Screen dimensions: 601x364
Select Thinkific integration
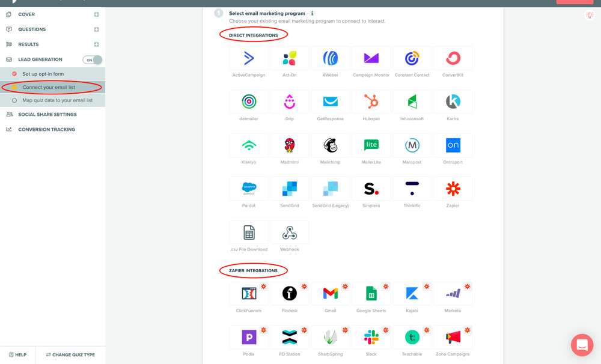[x=412, y=189]
